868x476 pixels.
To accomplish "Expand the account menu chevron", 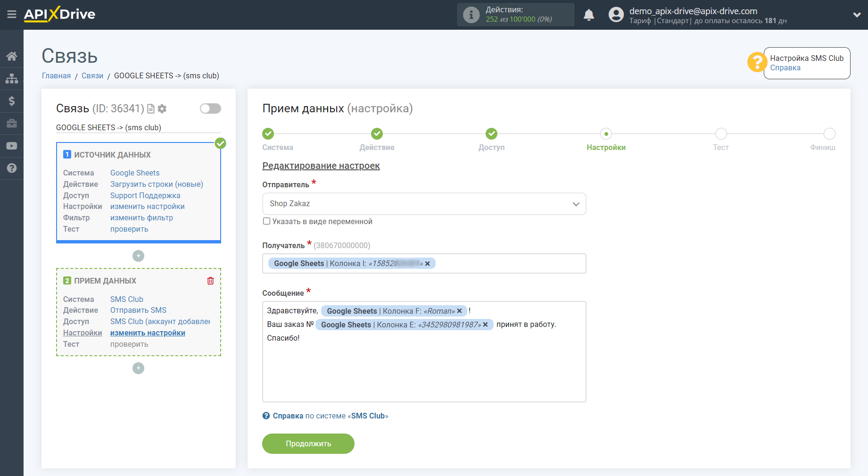I will 857,15.
